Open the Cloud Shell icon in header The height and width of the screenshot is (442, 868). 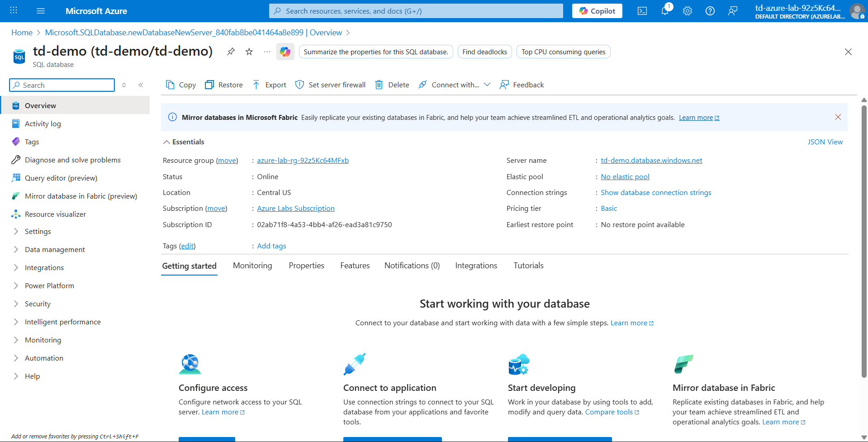(x=642, y=11)
